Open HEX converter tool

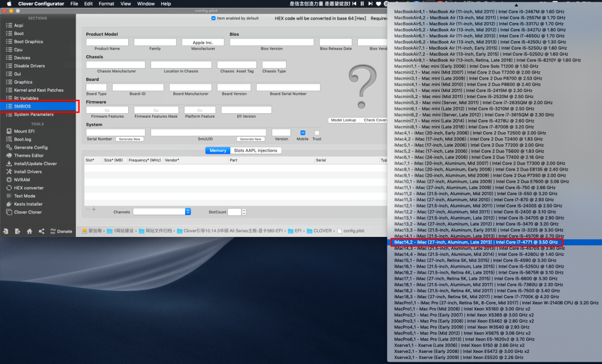point(29,188)
